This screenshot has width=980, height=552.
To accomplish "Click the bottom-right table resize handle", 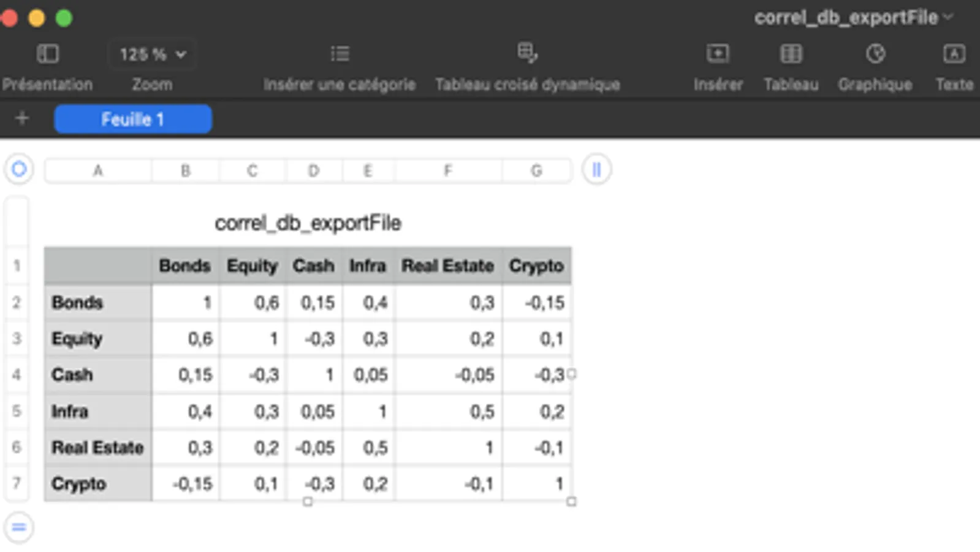I will pyautogui.click(x=571, y=502).
